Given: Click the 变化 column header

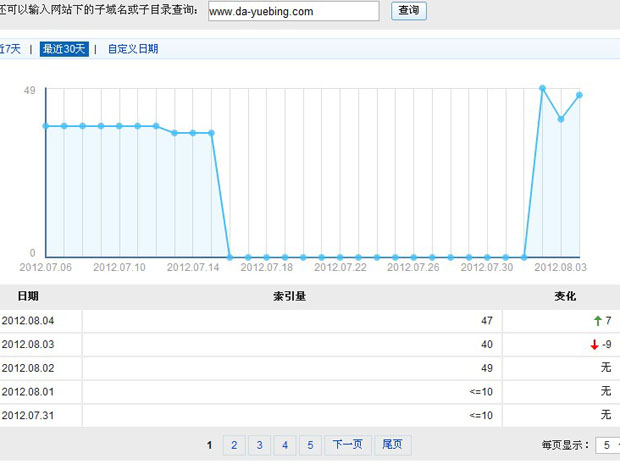Looking at the screenshot, I should (565, 297).
